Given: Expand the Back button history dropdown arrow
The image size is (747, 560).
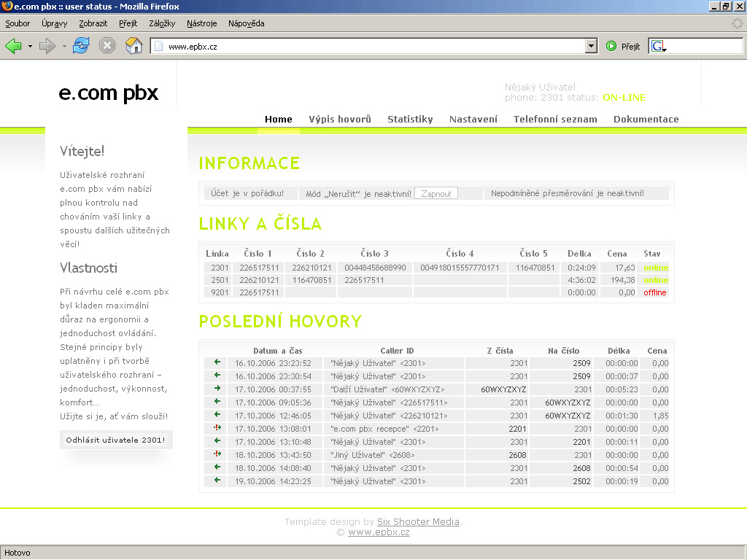Looking at the screenshot, I should [30, 46].
